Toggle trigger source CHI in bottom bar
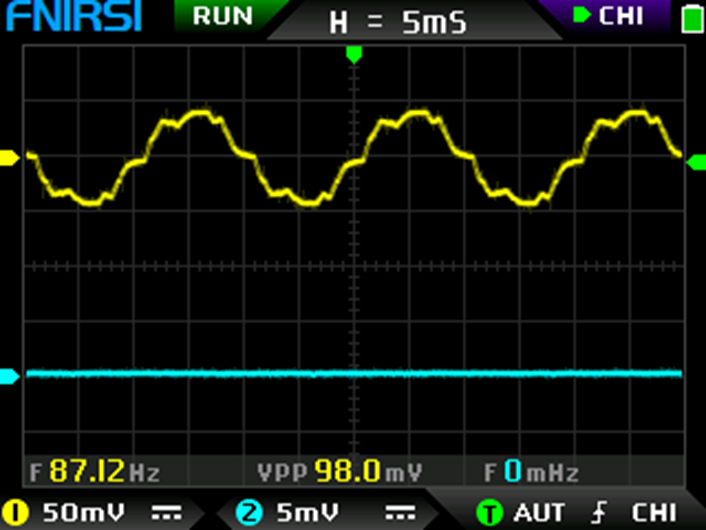The width and height of the screenshot is (706, 530). click(655, 513)
